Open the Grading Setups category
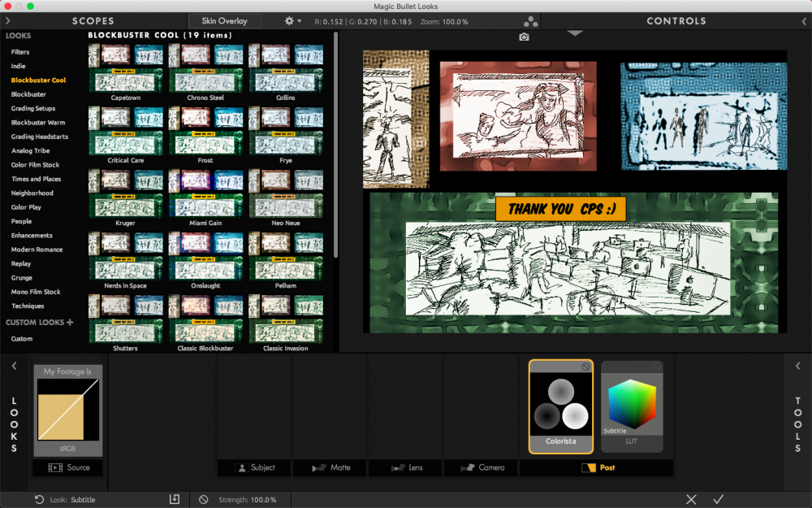The image size is (812, 508). pos(33,108)
